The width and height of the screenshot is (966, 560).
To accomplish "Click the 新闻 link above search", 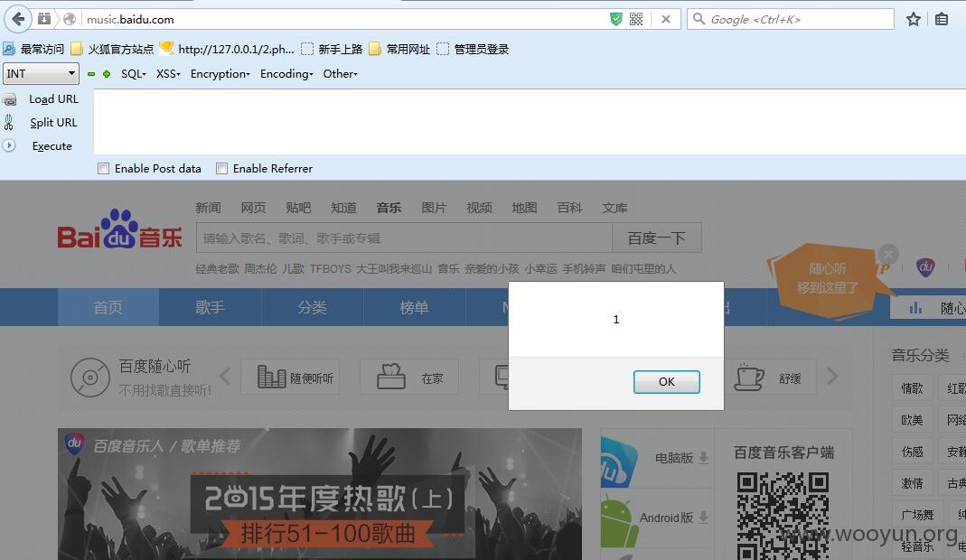I will [208, 208].
